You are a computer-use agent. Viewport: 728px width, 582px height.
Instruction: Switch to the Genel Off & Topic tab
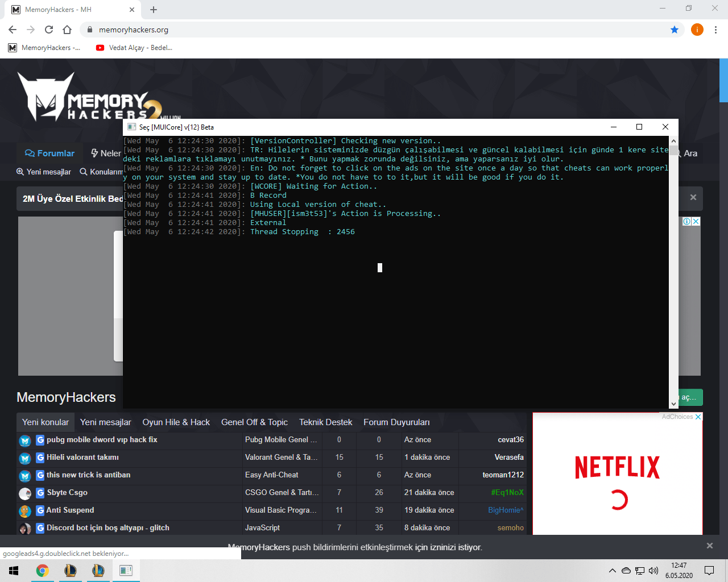click(x=254, y=422)
